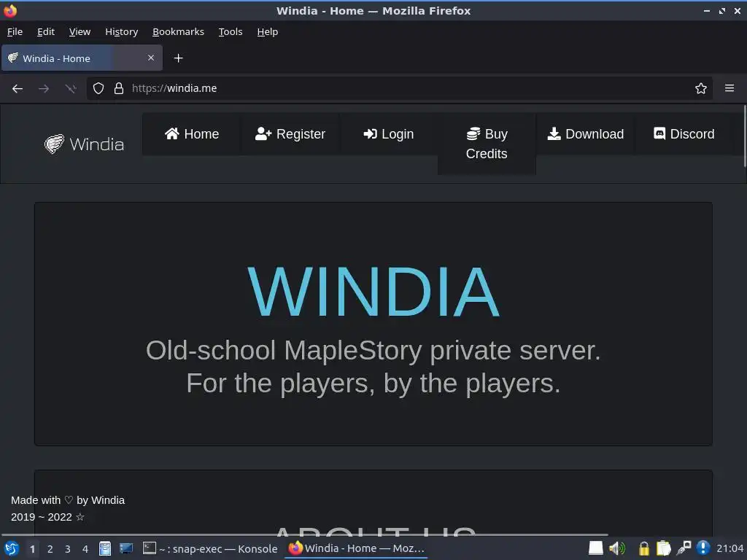
Task: Switch to virtual desktop 1
Action: [x=32, y=549]
